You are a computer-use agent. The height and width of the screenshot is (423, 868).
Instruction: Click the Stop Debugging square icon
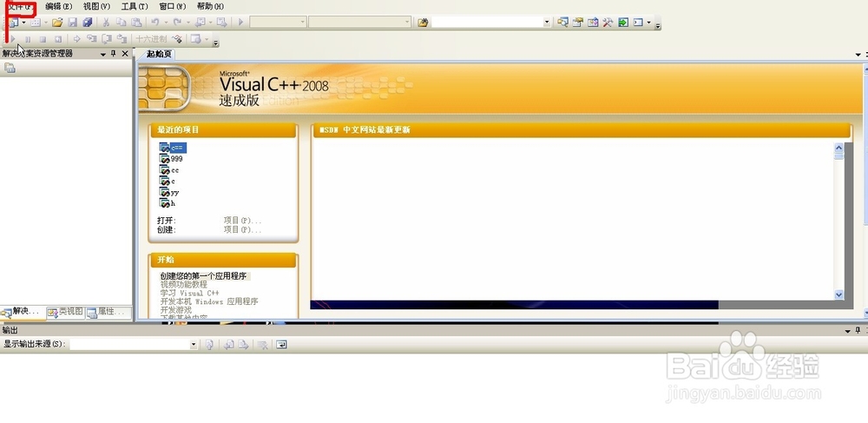(x=43, y=39)
